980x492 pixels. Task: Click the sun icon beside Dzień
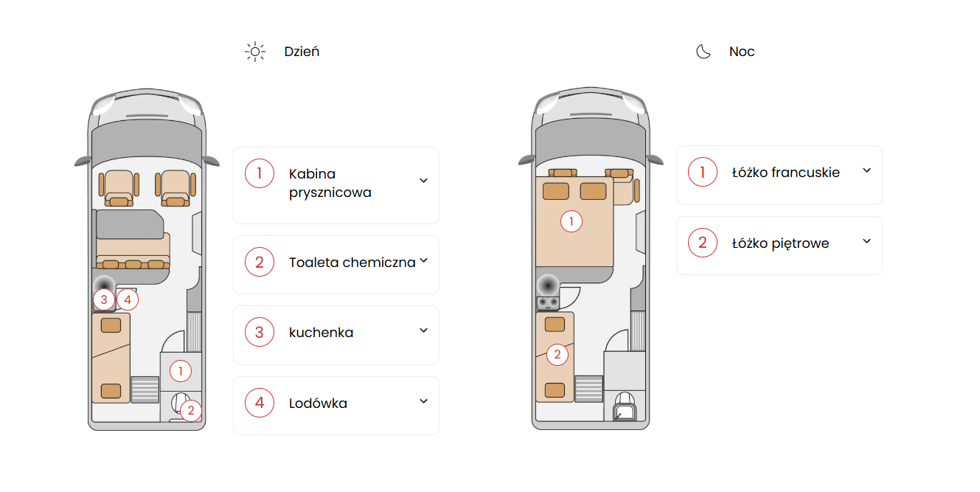(255, 52)
